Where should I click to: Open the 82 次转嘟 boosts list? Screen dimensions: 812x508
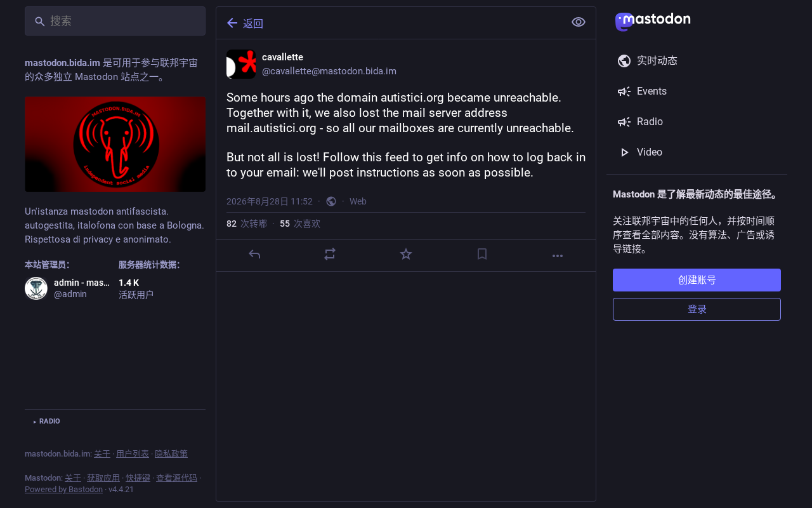coord(247,224)
